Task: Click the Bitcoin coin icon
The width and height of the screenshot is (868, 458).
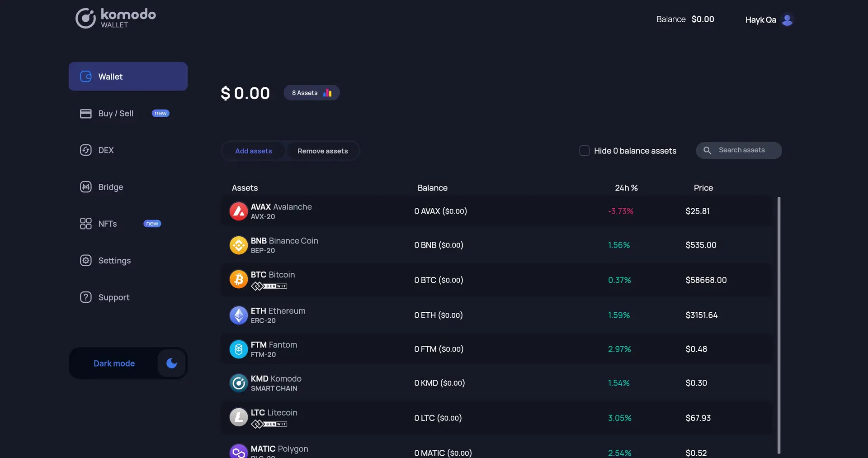Action: (239, 279)
